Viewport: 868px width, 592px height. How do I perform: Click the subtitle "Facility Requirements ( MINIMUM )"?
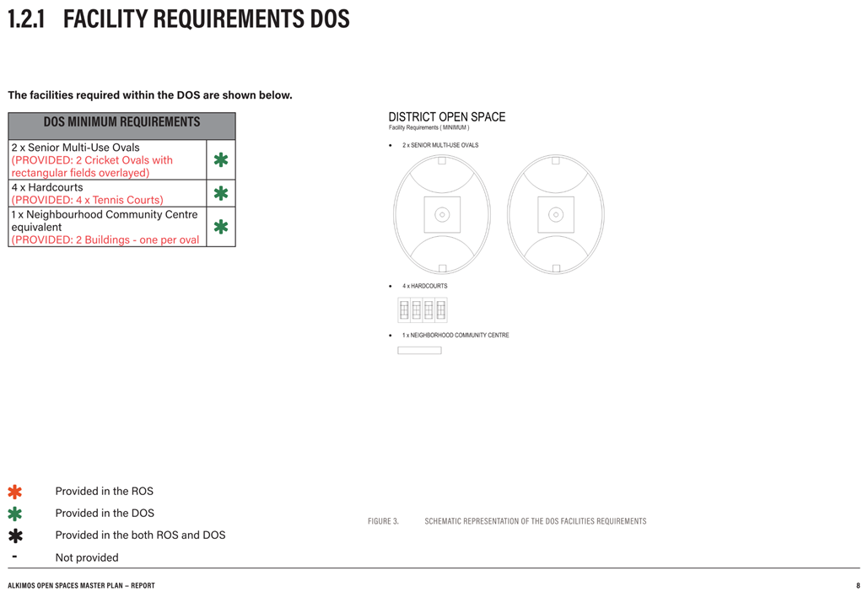429,128
